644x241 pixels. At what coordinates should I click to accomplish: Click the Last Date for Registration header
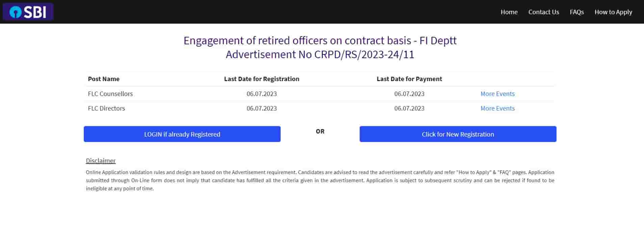coord(261,79)
